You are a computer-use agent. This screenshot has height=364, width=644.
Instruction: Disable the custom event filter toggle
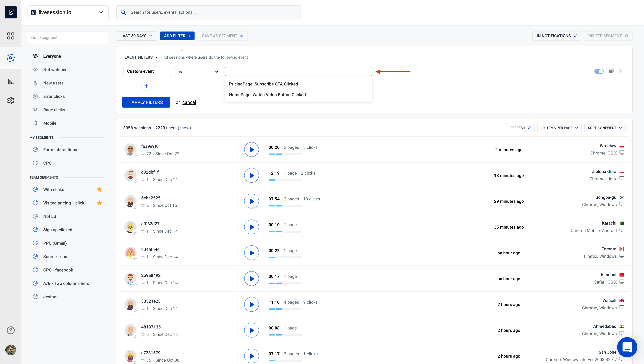[x=599, y=71]
